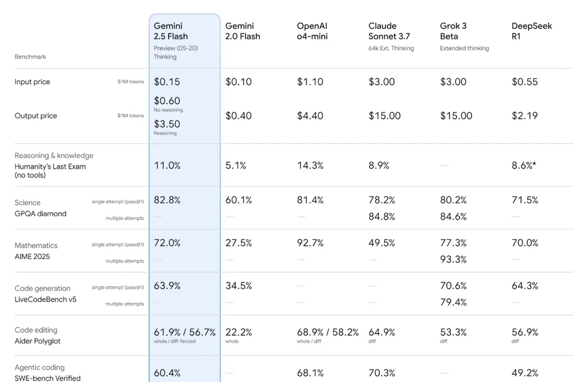Select the OpenAI o4-mini column header
The width and height of the screenshot is (588, 382).
pyautogui.click(x=312, y=31)
